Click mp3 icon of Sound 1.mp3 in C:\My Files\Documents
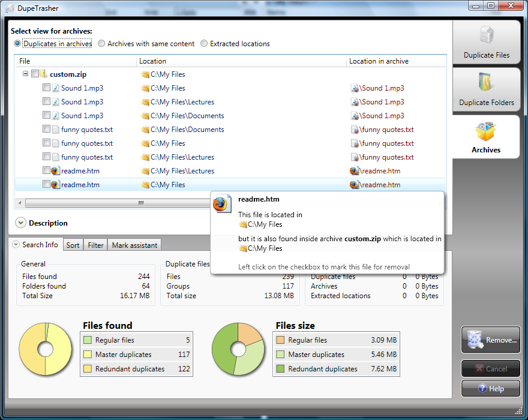 [56, 116]
